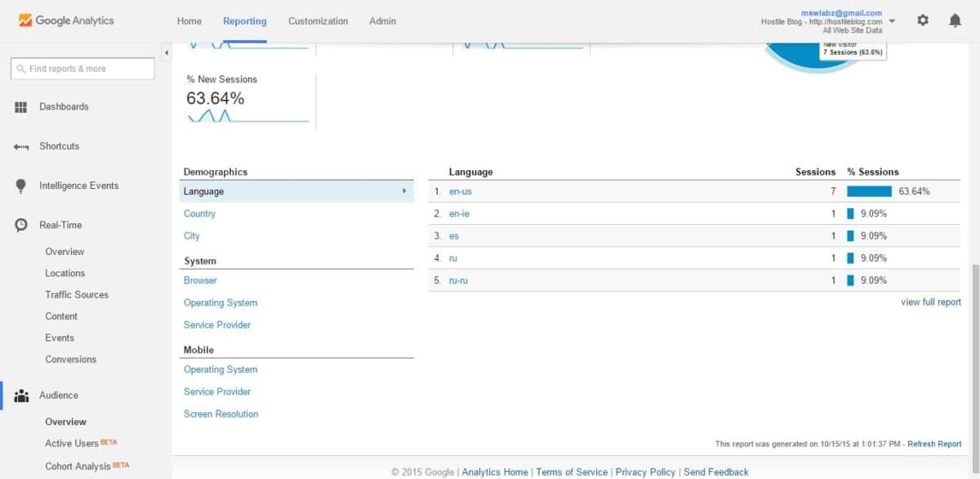Open Cohort Analysis in Audience

point(78,466)
